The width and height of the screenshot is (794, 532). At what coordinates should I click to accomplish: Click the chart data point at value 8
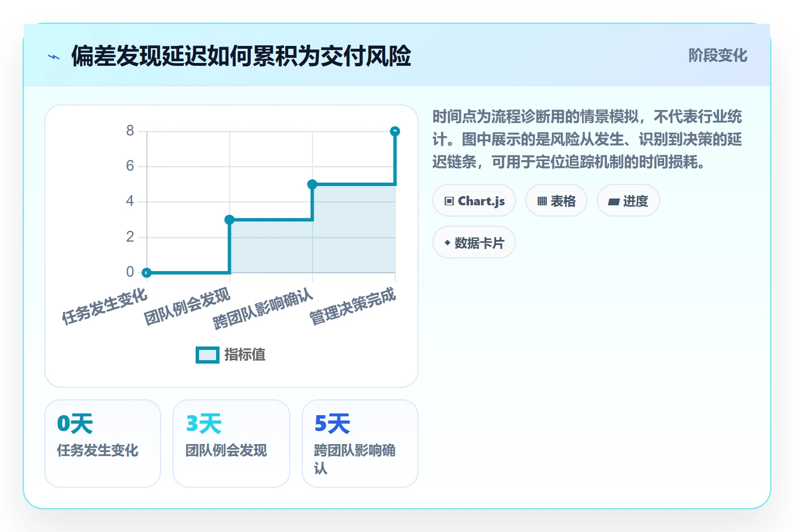coord(395,132)
